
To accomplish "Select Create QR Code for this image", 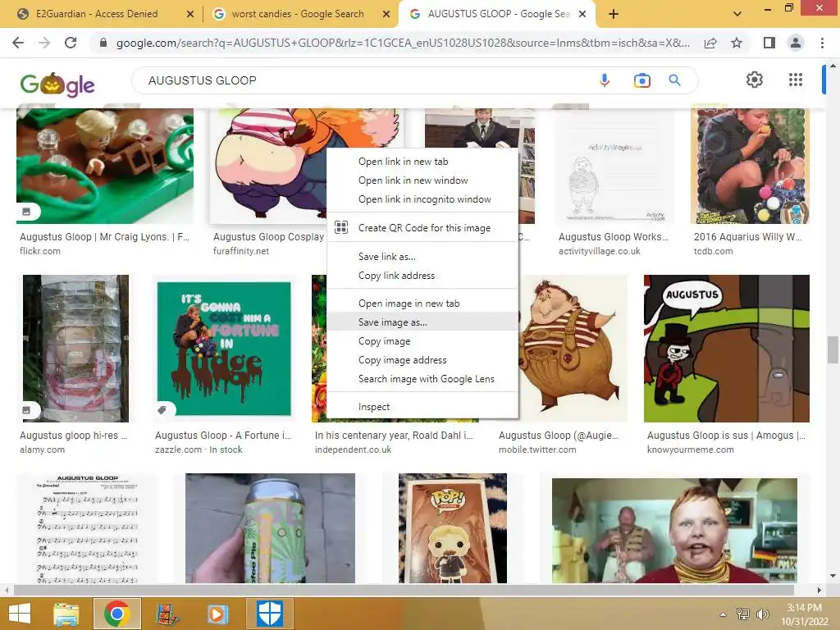I will (424, 228).
